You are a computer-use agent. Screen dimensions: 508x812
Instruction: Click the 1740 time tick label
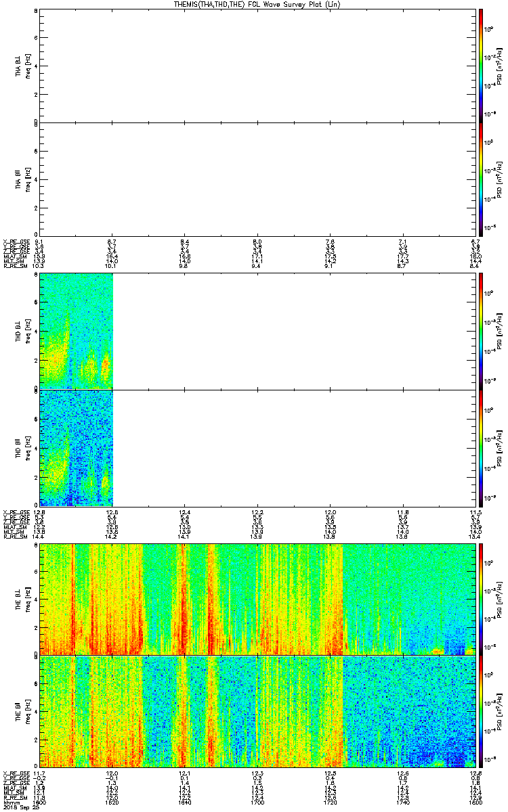[403, 803]
